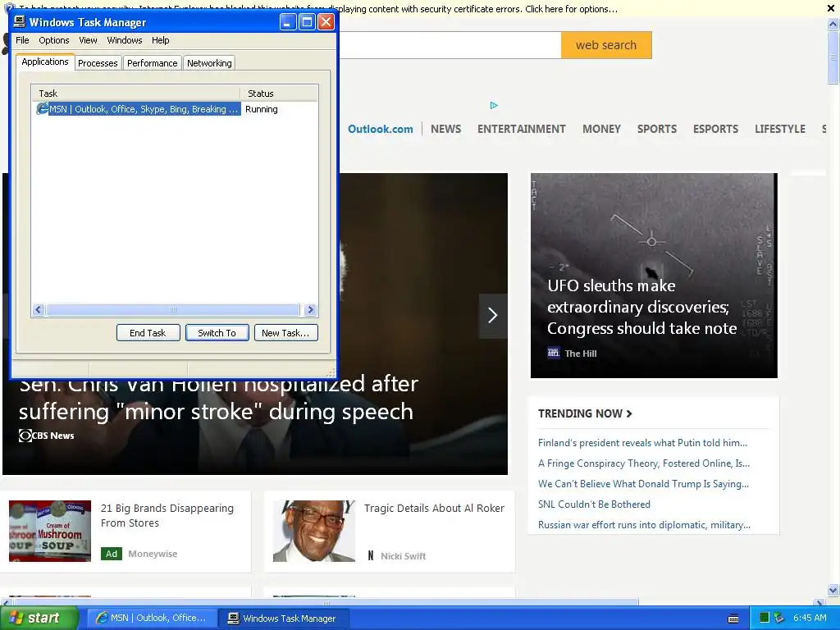
Task: Click the web search button on MSN
Action: (606, 45)
